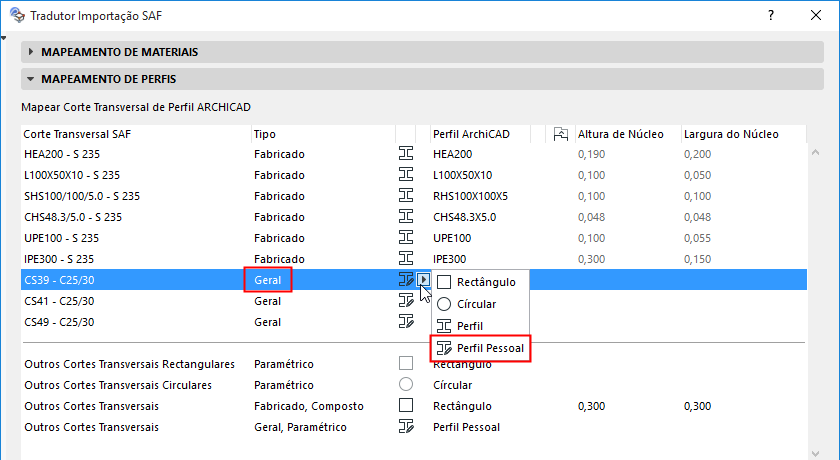The height and width of the screenshot is (460, 840).
Task: Select the HEA200 - S 235 row
Action: point(414,154)
